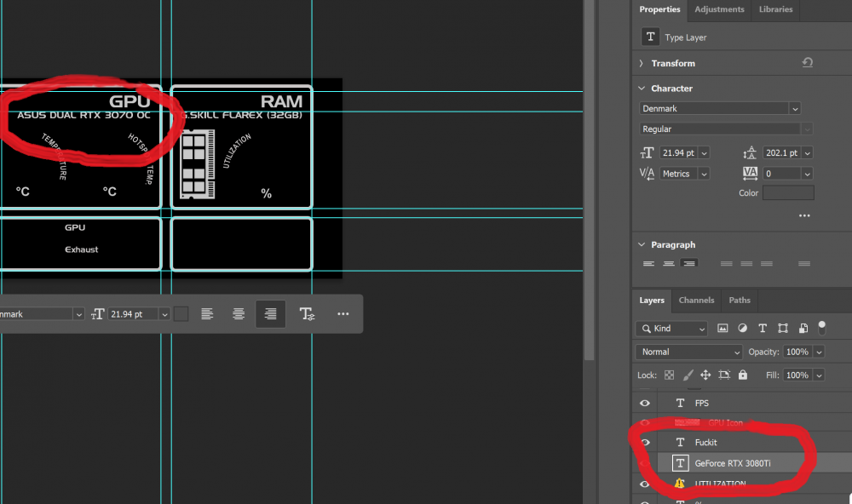This screenshot has height=504, width=852.
Task: Click the color swatch in floating taskbar
Action: point(181,314)
